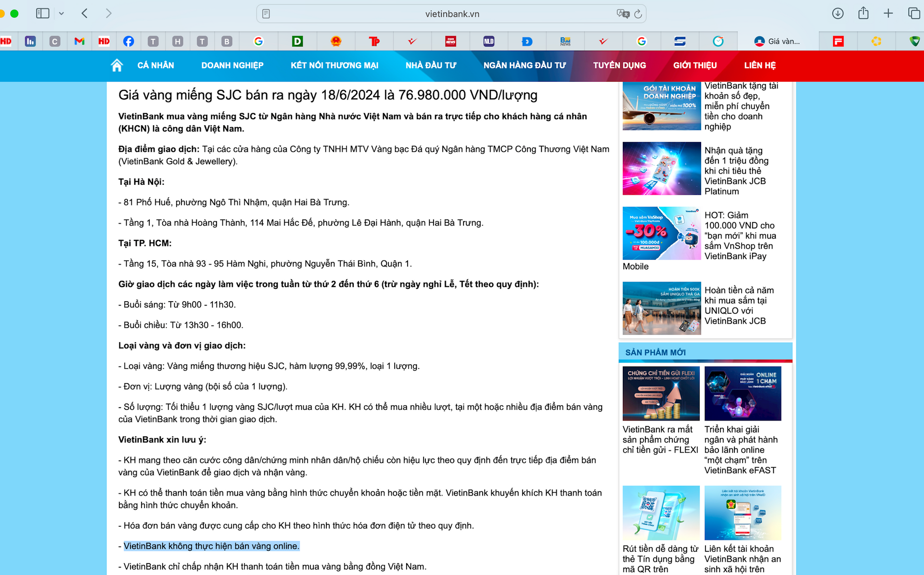Open the DOANH NGHIỆP menu
Image resolution: width=924 pixels, height=575 pixels.
(232, 65)
